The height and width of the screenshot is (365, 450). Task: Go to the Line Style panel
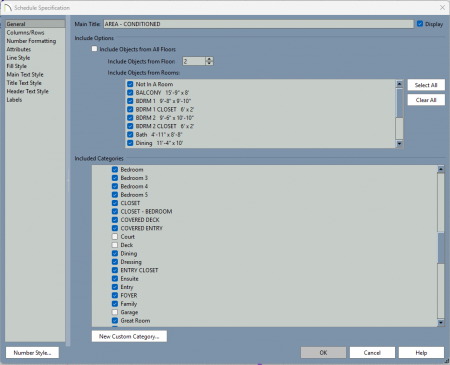tap(18, 58)
